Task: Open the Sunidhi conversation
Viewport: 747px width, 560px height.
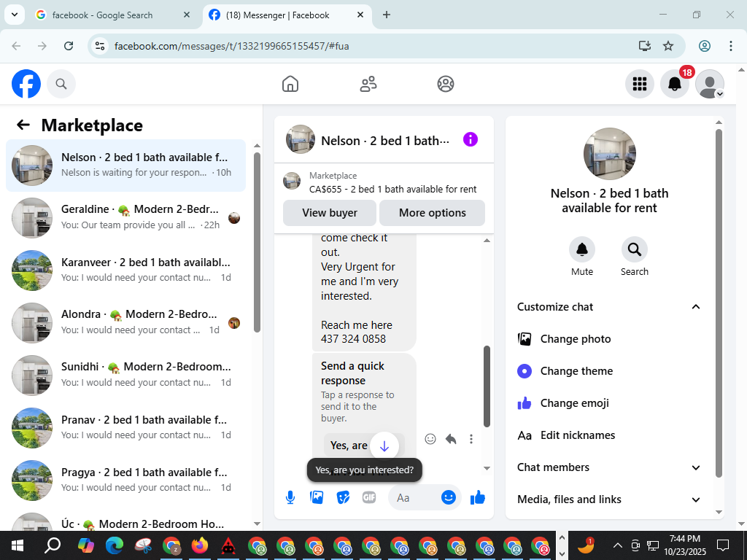Action: coord(125,376)
